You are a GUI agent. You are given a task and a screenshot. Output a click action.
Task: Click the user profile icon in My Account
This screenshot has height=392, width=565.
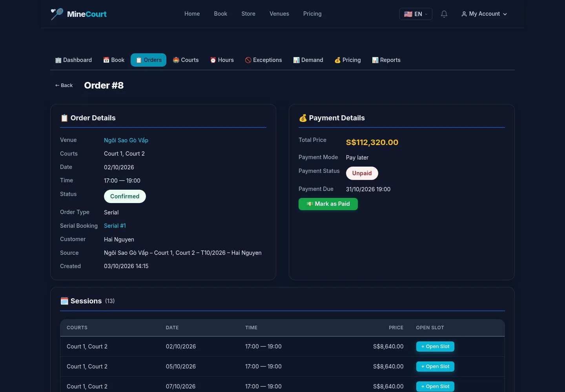(464, 14)
